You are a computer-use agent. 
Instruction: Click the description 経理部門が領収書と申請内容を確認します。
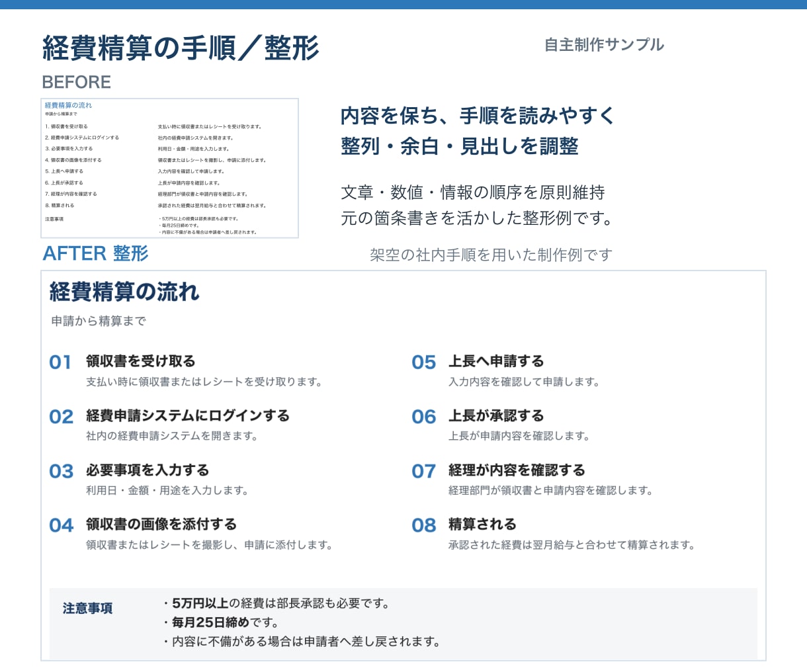551,490
